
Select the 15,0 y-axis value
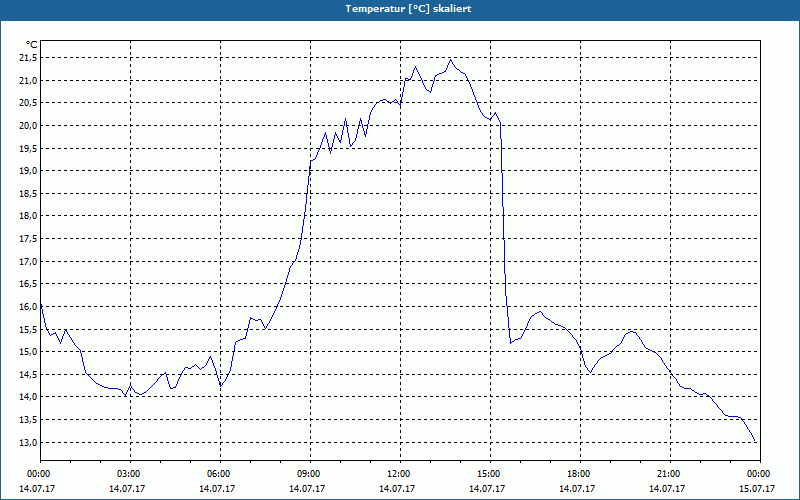coord(28,352)
